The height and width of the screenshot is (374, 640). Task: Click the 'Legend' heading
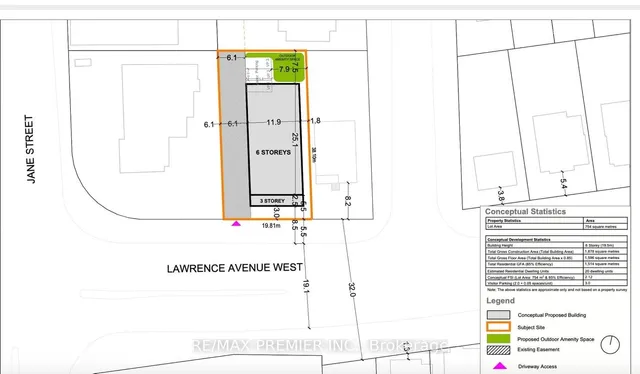point(500,301)
